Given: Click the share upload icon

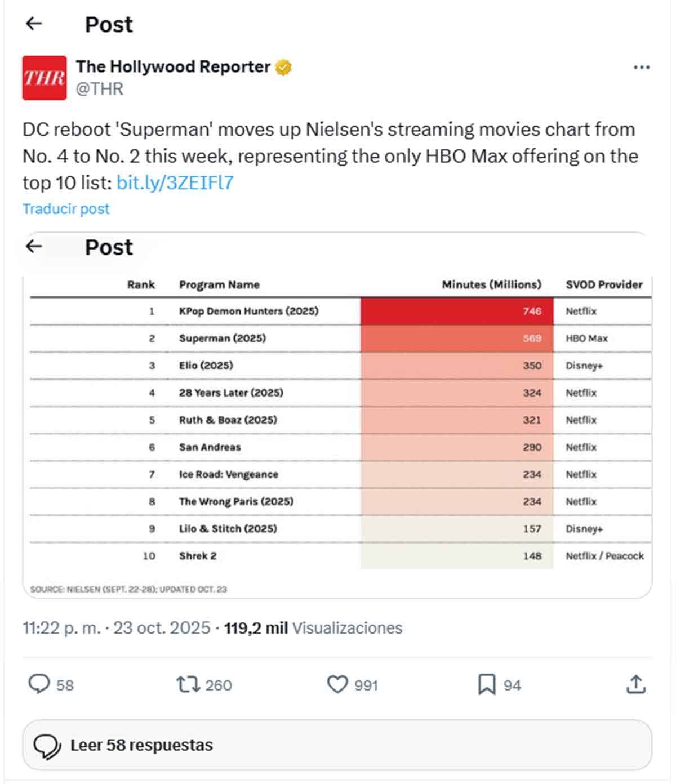Looking at the screenshot, I should point(635,684).
